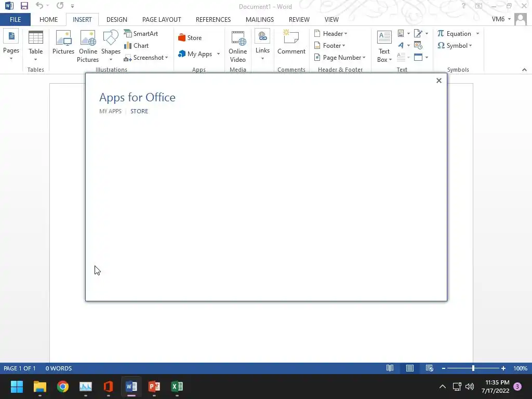Screen dimensions: 532x399
Task: Click the WordArt icon
Action: click(x=401, y=46)
